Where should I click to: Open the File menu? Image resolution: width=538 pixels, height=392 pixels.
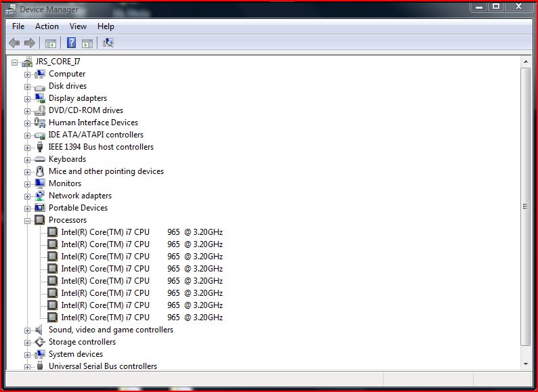[18, 26]
